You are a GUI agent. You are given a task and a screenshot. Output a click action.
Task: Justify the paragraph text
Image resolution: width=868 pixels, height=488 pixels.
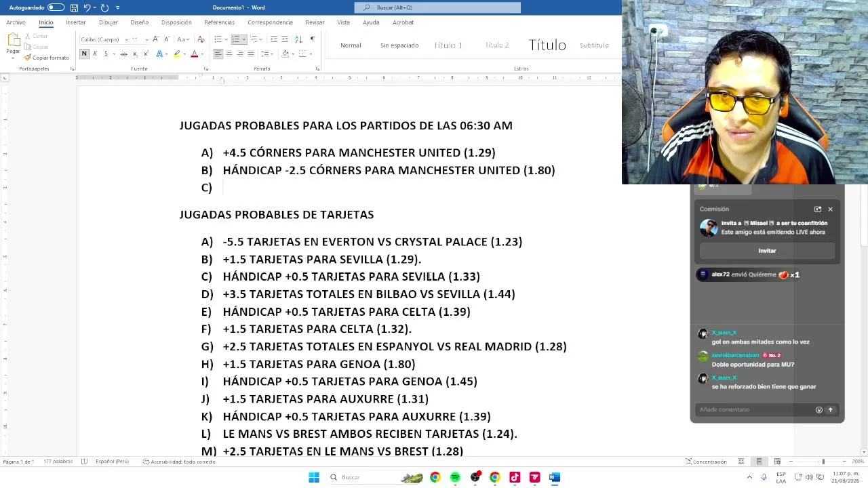pyautogui.click(x=251, y=54)
